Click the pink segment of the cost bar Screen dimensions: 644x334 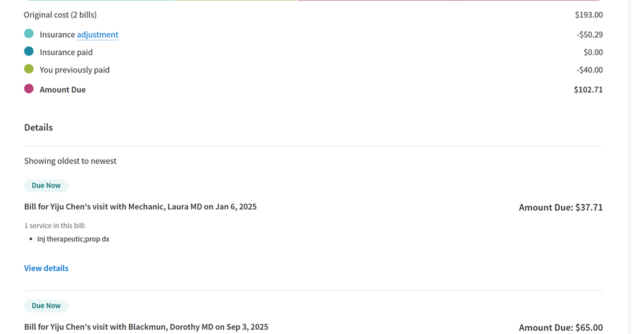pos(448,1)
